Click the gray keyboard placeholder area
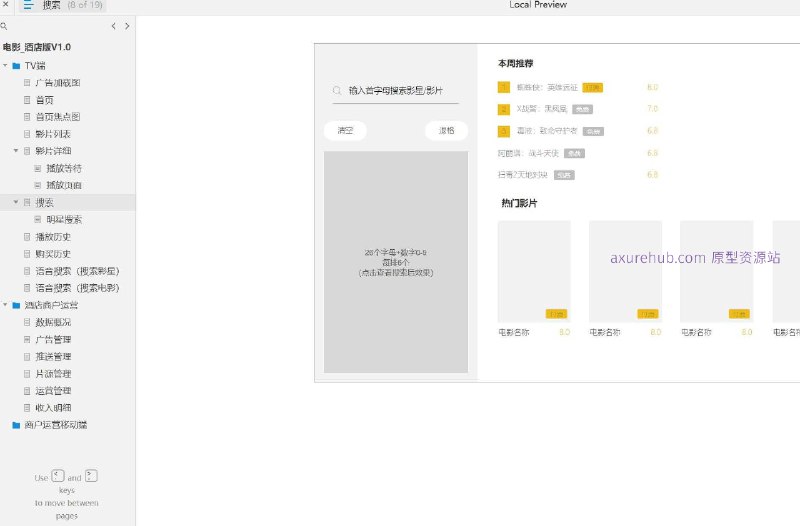This screenshot has height=526, width=800. pyautogui.click(x=396, y=262)
